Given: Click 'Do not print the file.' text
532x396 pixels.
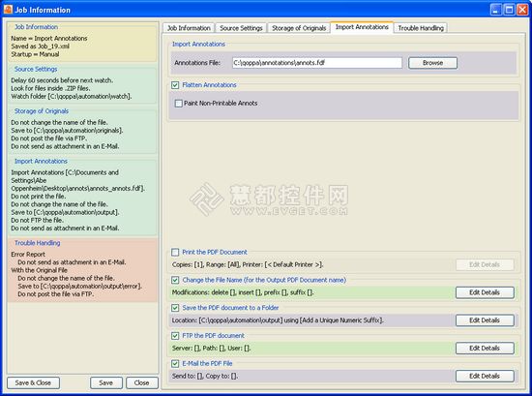Looking at the screenshot, I should pos(39,197).
